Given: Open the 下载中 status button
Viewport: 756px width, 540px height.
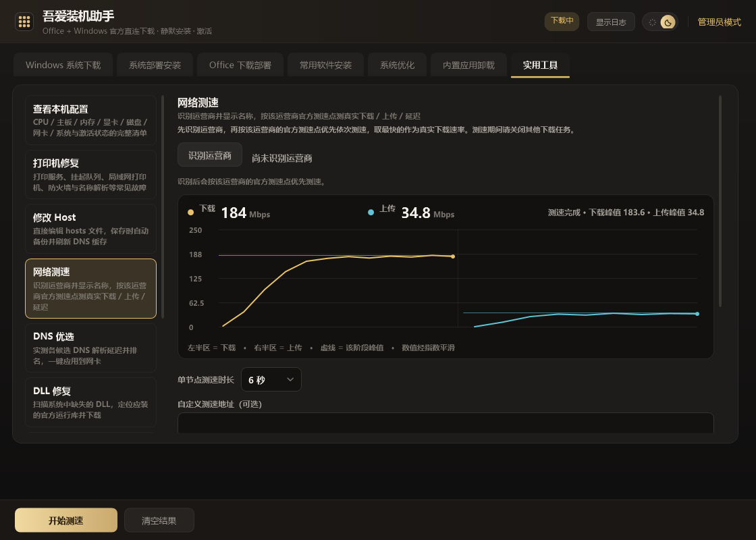Looking at the screenshot, I should coord(562,21).
